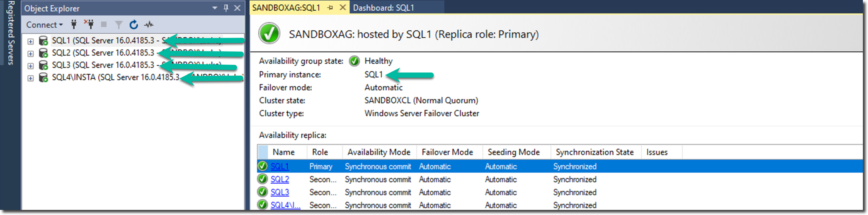Pin the Object Explorer panel
868x215 pixels.
click(x=226, y=8)
